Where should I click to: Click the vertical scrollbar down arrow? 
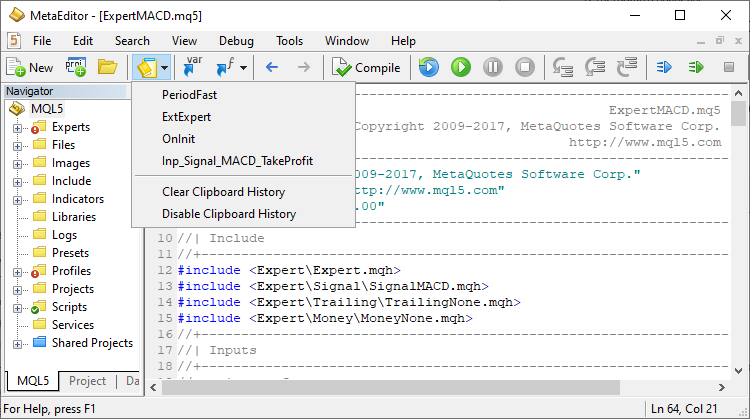pos(738,371)
